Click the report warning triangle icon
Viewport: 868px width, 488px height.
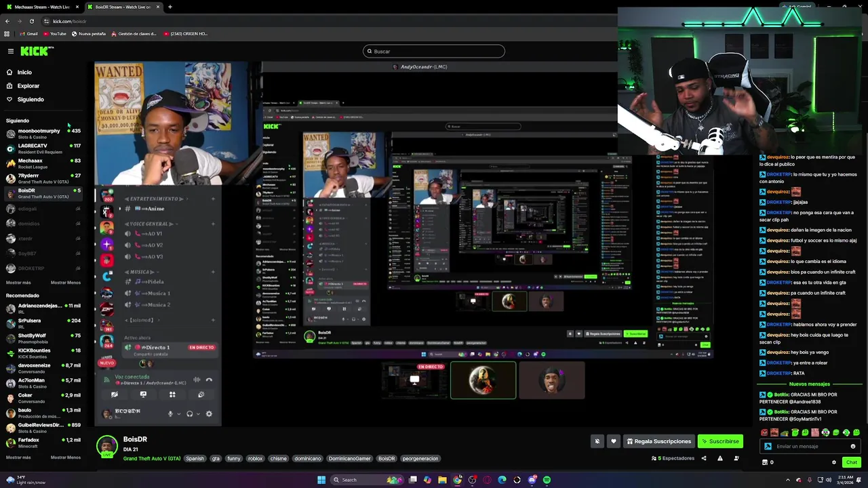[x=720, y=458]
